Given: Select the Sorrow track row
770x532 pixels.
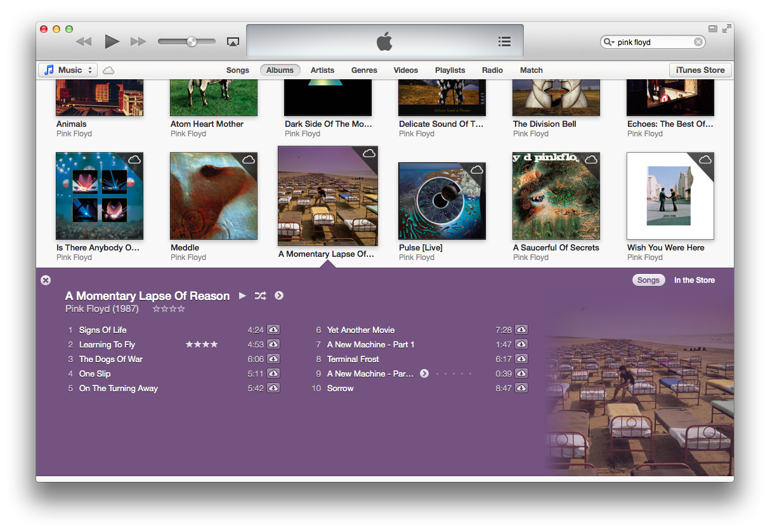Looking at the screenshot, I should (x=419, y=388).
